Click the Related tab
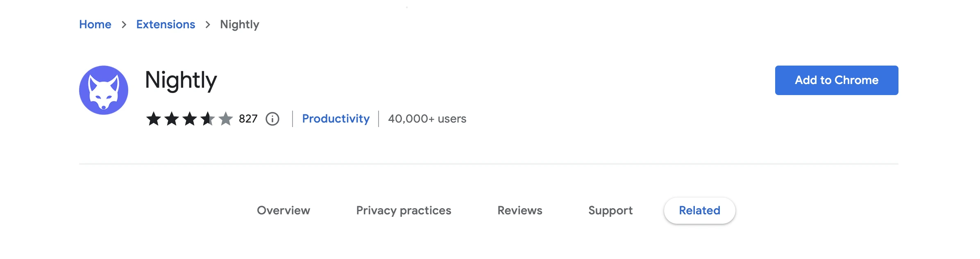Viewport: 980px width, 259px height. pos(699,211)
